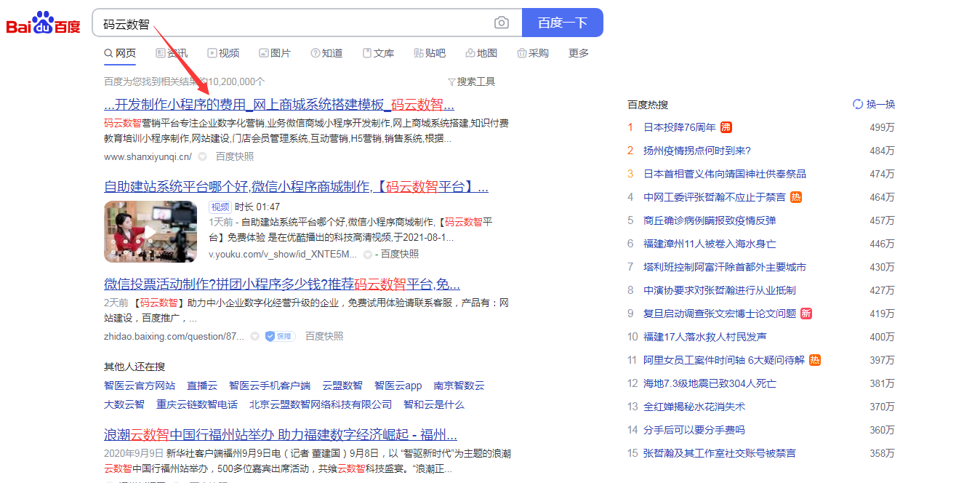Viewport: 980px width, 483px height.
Task: Click the blue 保障 shield badge
Action: (279, 335)
